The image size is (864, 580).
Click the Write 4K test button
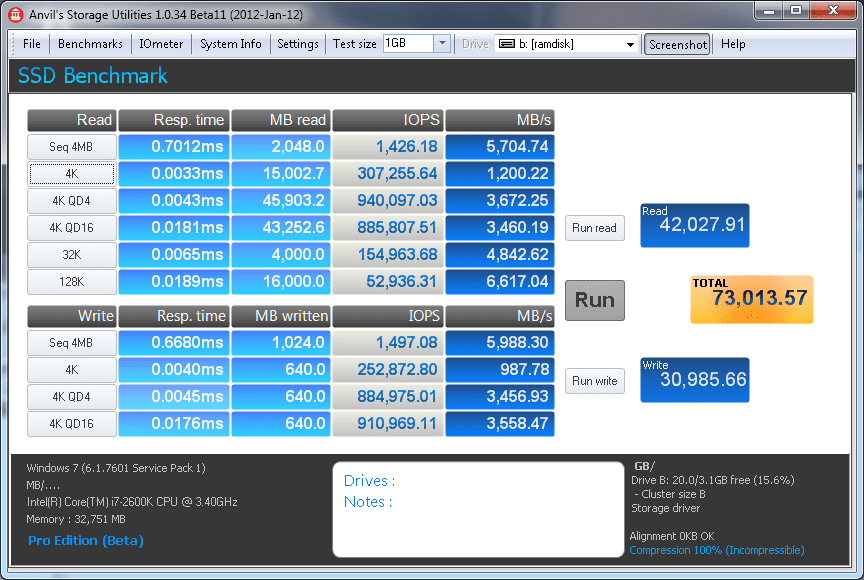point(72,370)
